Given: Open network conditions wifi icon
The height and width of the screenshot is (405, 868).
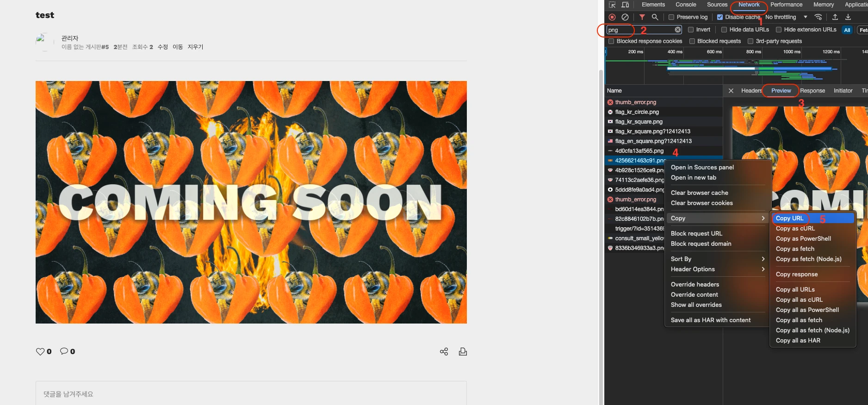Looking at the screenshot, I should click(818, 17).
